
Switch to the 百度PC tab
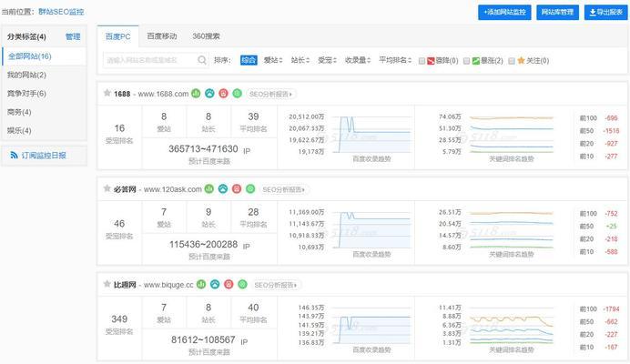click(117, 36)
